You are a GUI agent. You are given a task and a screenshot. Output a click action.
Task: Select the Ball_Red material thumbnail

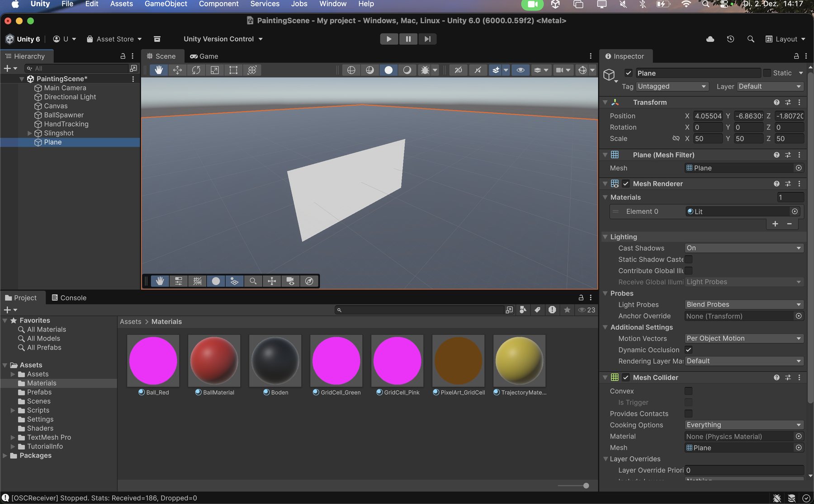[x=153, y=361]
